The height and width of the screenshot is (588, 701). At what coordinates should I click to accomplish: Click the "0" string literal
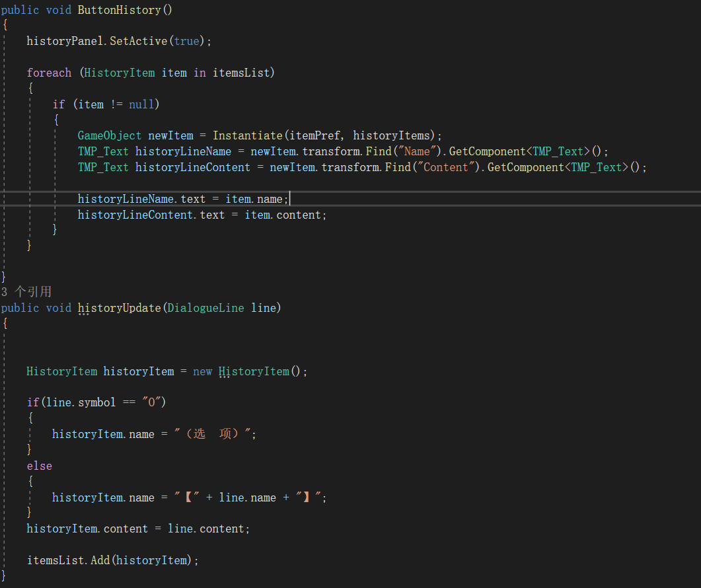151,402
